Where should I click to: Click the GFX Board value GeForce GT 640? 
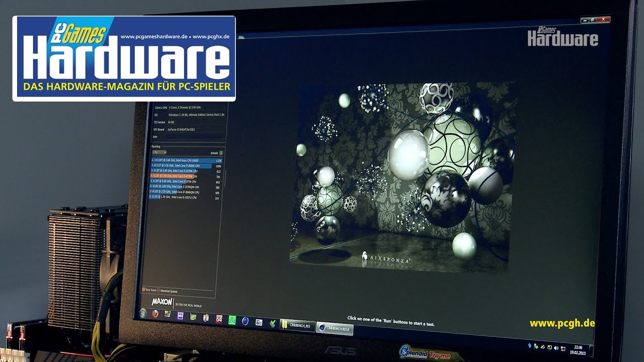coord(181,130)
